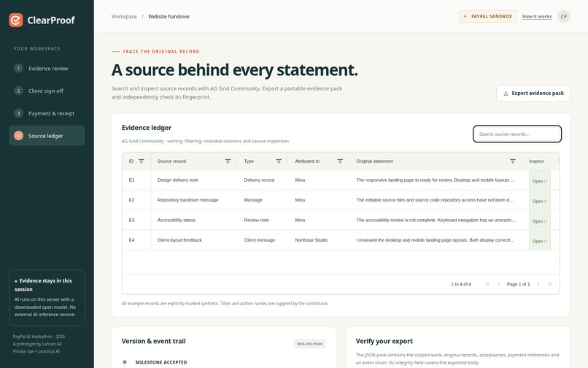Open the Evidence review step
The width and height of the screenshot is (588, 368).
click(47, 69)
